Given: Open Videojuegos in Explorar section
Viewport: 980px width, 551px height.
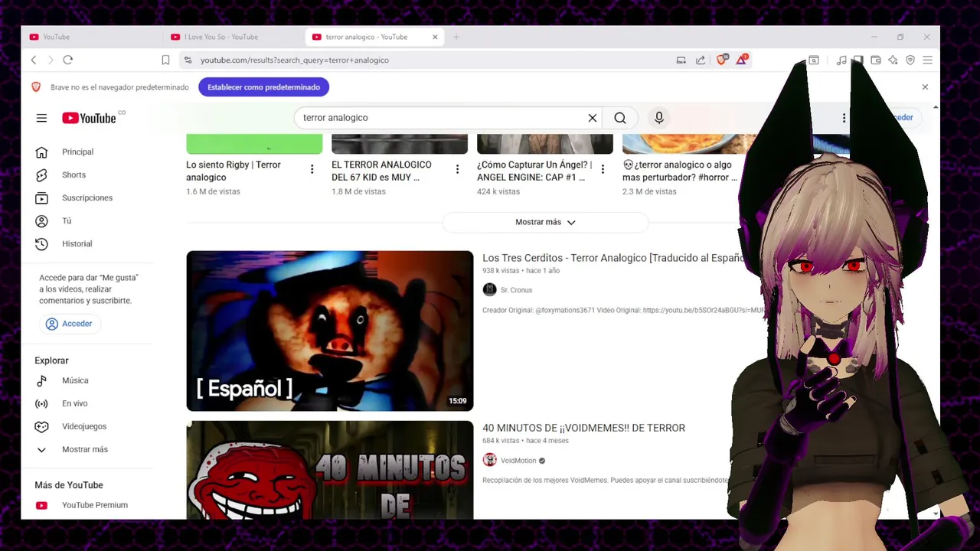Looking at the screenshot, I should click(x=84, y=426).
